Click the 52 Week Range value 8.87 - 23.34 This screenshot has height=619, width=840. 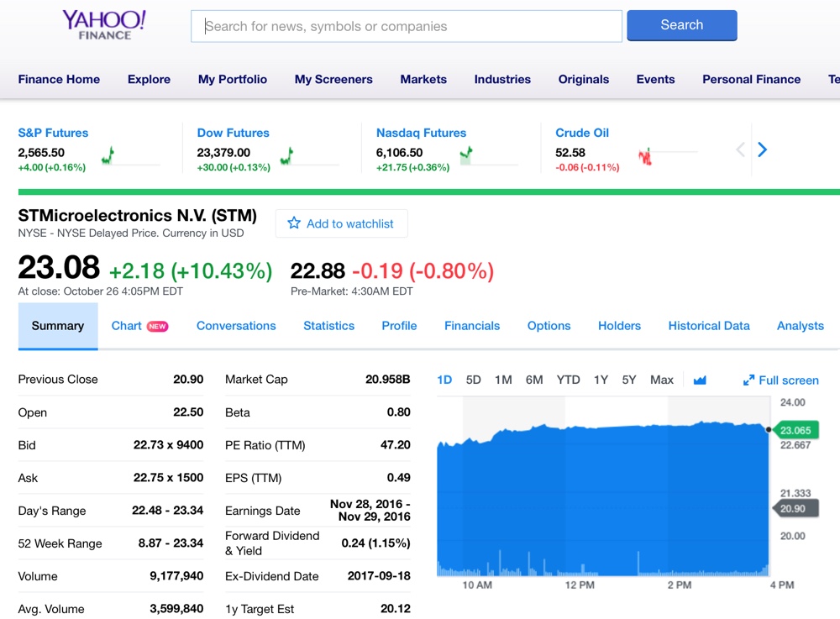tap(171, 543)
